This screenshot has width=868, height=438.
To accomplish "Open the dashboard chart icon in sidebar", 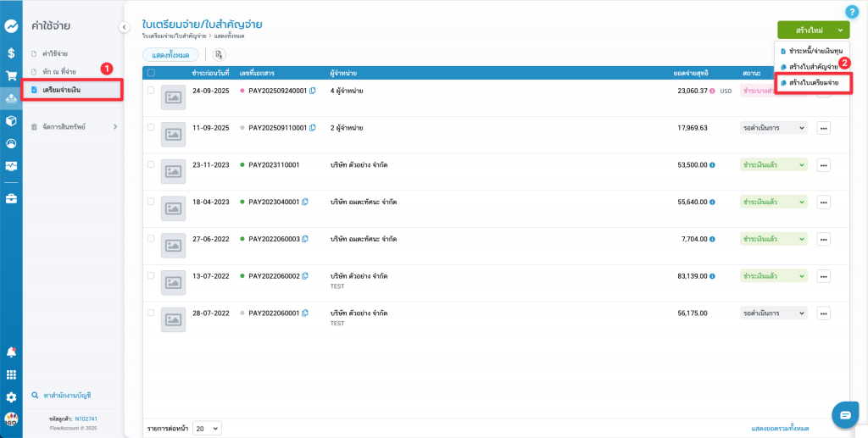I will tap(11, 26).
